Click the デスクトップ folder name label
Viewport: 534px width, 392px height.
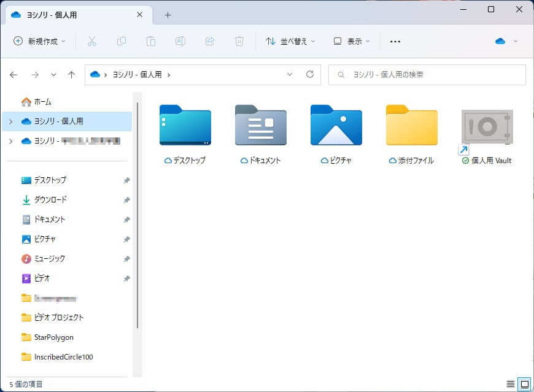(189, 161)
